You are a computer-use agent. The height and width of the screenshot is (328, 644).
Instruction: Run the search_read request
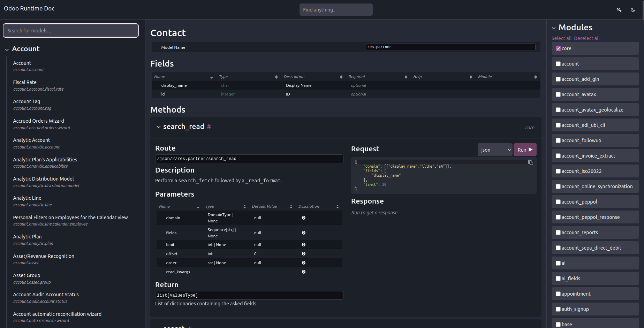click(x=525, y=150)
